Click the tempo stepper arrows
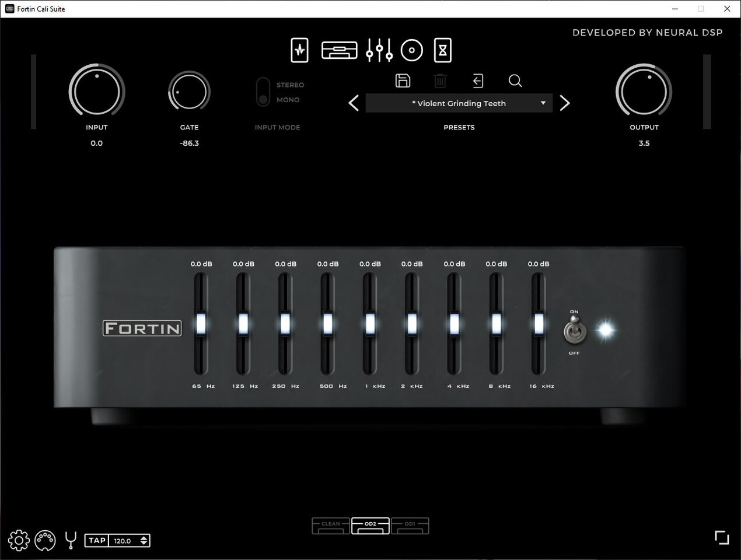This screenshot has width=741, height=560. point(144,541)
